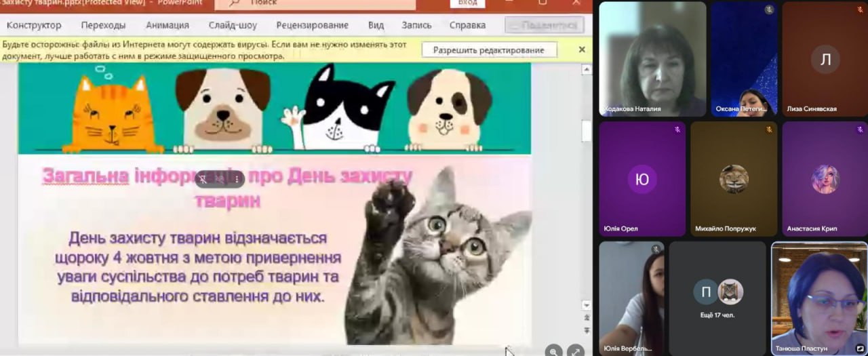Click the scroll-down arrow of the slide scrollbar
Image resolution: width=868 pixels, height=356 pixels.
[x=587, y=305]
